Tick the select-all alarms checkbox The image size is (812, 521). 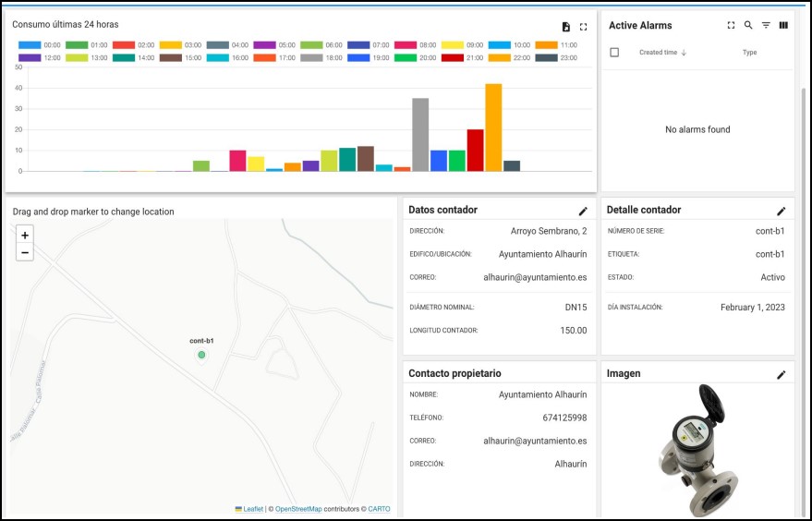pos(614,53)
